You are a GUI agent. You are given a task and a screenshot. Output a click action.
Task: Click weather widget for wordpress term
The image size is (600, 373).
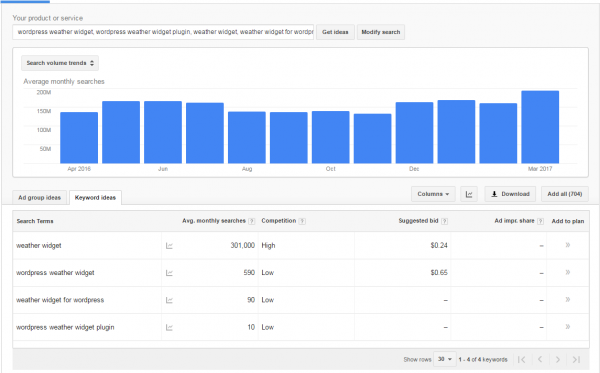tap(60, 300)
